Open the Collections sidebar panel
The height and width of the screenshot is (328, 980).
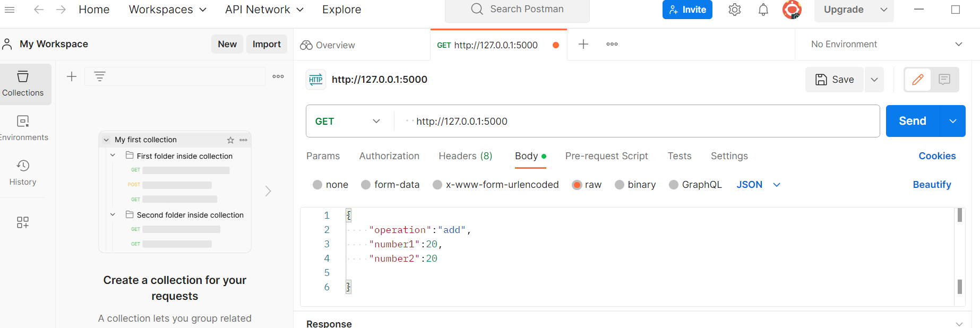click(x=23, y=84)
